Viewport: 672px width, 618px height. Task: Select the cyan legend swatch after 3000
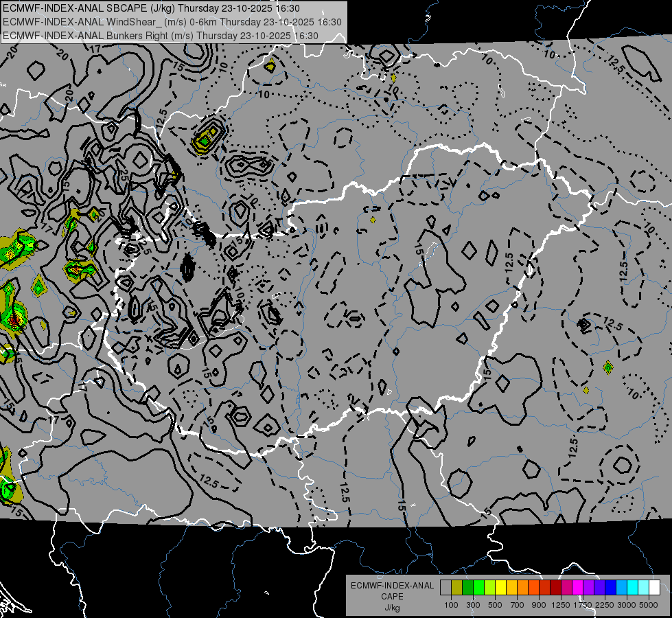[633, 588]
